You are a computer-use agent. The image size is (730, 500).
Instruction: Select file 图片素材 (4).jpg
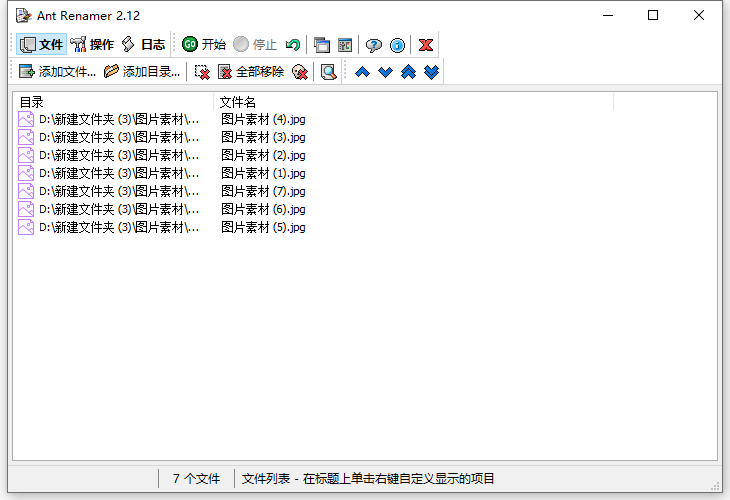point(263,120)
